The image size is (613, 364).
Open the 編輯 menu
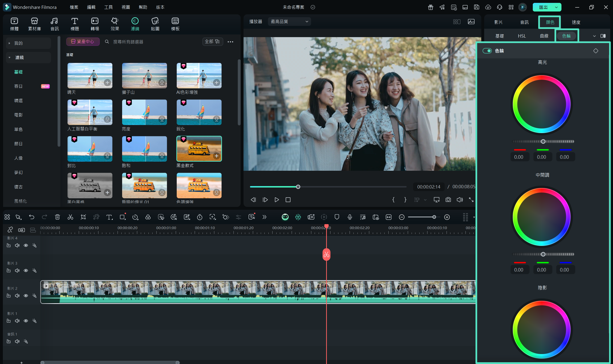pyautogui.click(x=91, y=7)
